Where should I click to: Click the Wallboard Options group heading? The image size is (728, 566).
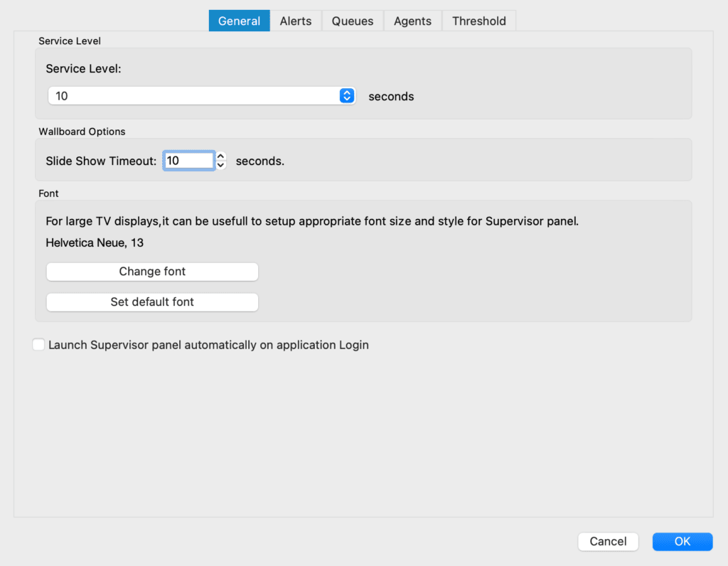click(x=82, y=132)
